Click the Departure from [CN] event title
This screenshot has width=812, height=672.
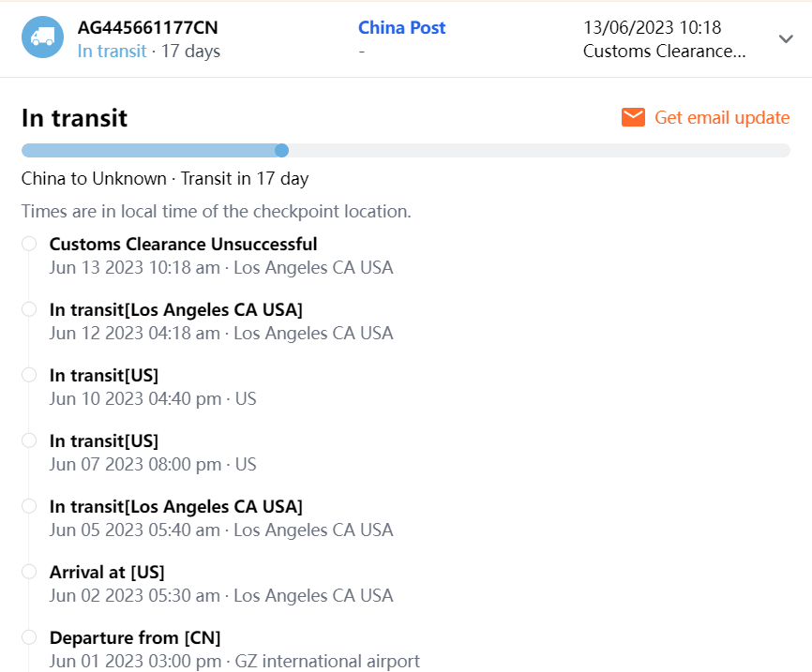(135, 637)
